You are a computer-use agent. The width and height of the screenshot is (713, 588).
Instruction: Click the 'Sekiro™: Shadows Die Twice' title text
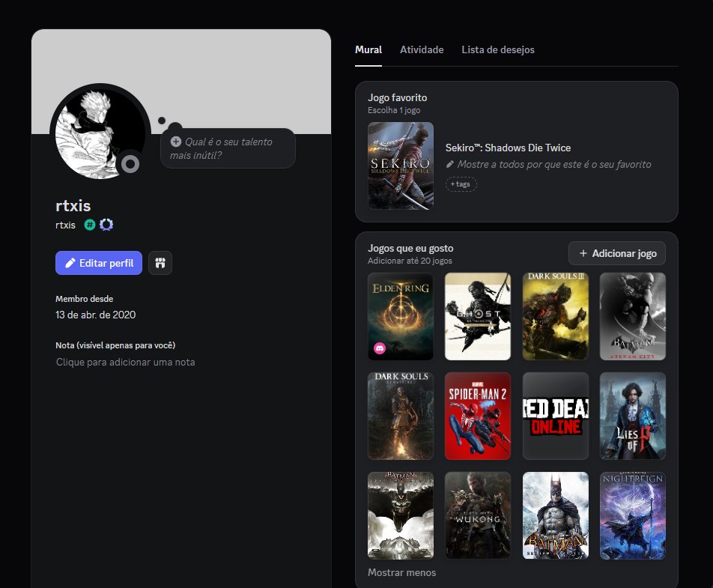click(x=508, y=148)
